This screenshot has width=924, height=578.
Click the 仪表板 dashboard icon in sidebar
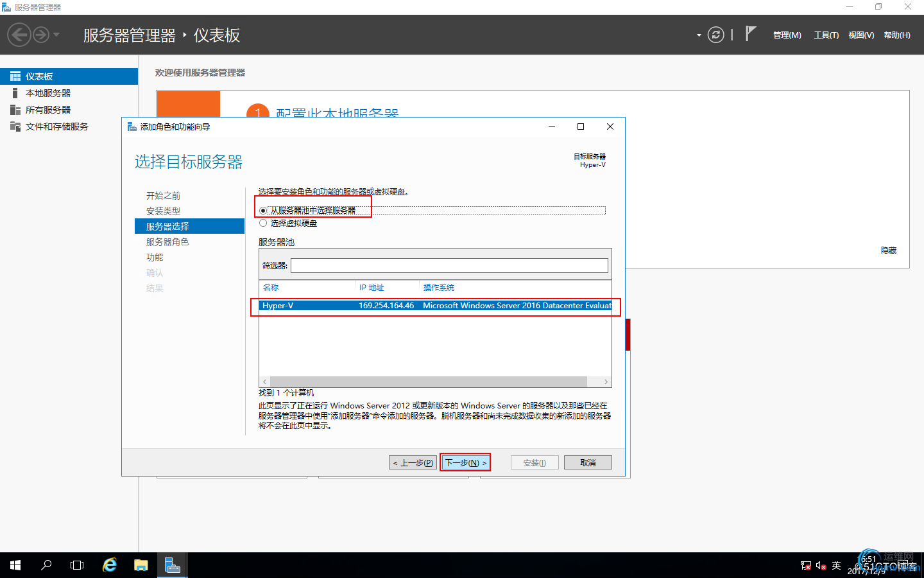pyautogui.click(x=15, y=76)
